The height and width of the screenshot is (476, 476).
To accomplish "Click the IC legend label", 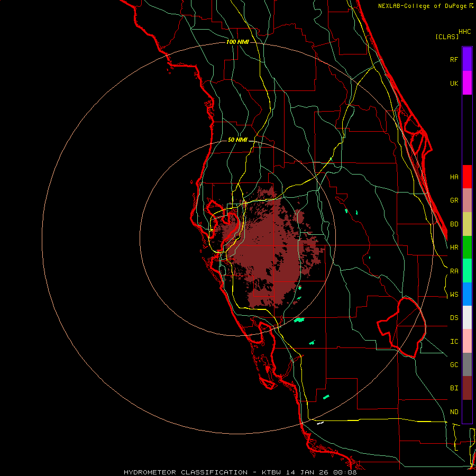I will (x=454, y=342).
